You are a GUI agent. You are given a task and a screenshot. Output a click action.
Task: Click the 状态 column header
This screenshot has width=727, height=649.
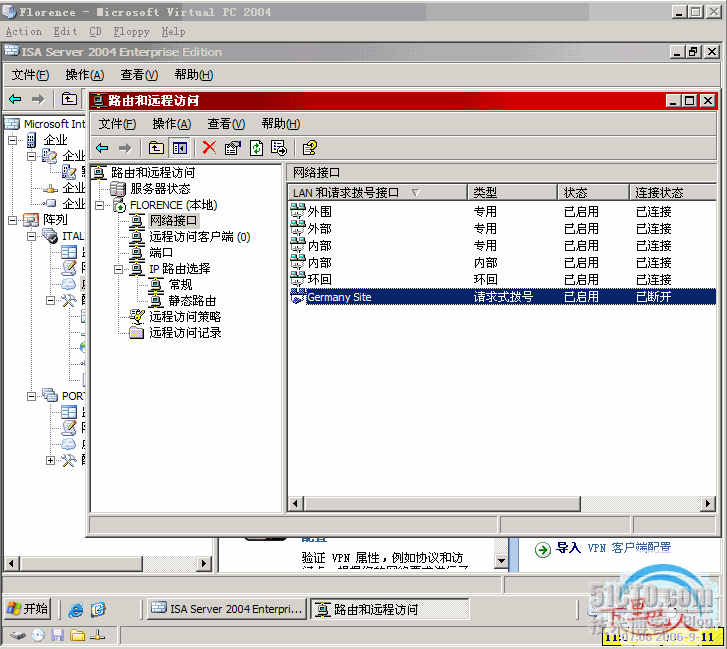pos(593,192)
